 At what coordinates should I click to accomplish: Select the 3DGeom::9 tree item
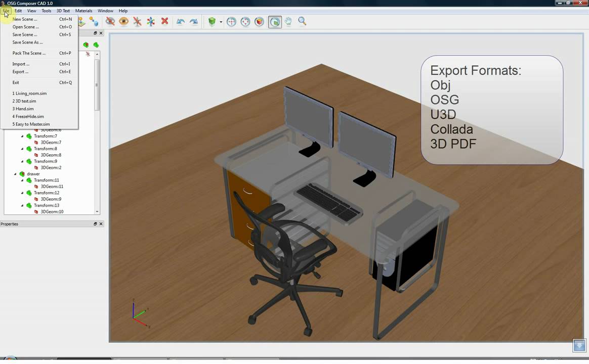point(51,199)
